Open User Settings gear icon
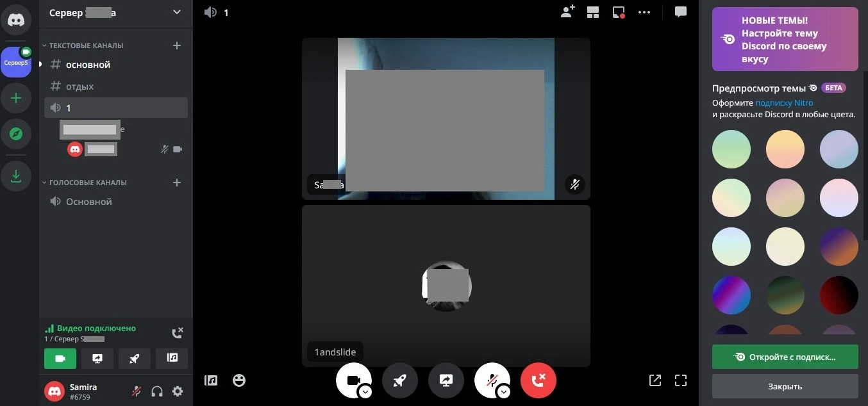The width and height of the screenshot is (868, 406). 178,391
